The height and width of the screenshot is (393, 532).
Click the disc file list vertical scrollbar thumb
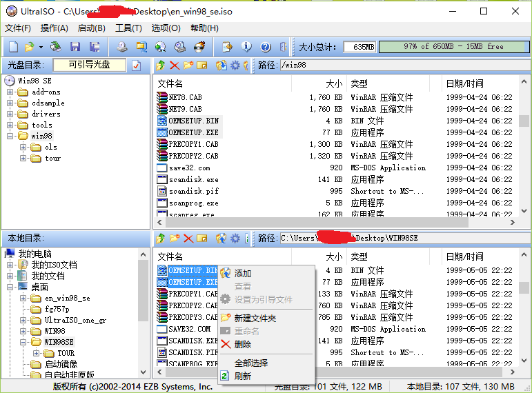[524, 121]
